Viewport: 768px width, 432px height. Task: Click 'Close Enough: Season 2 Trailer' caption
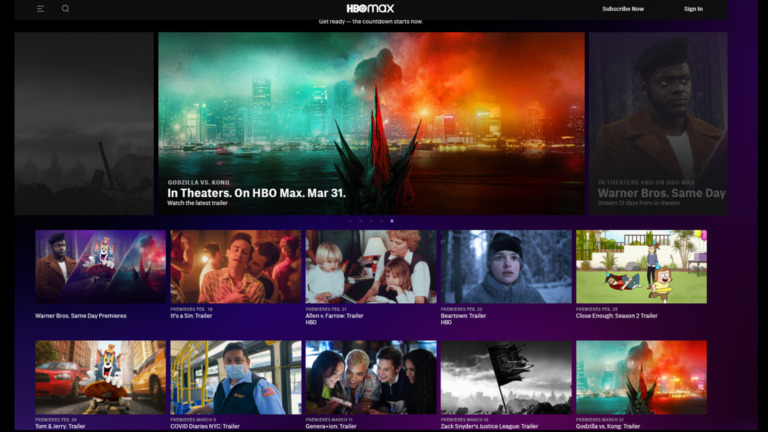[x=617, y=316]
